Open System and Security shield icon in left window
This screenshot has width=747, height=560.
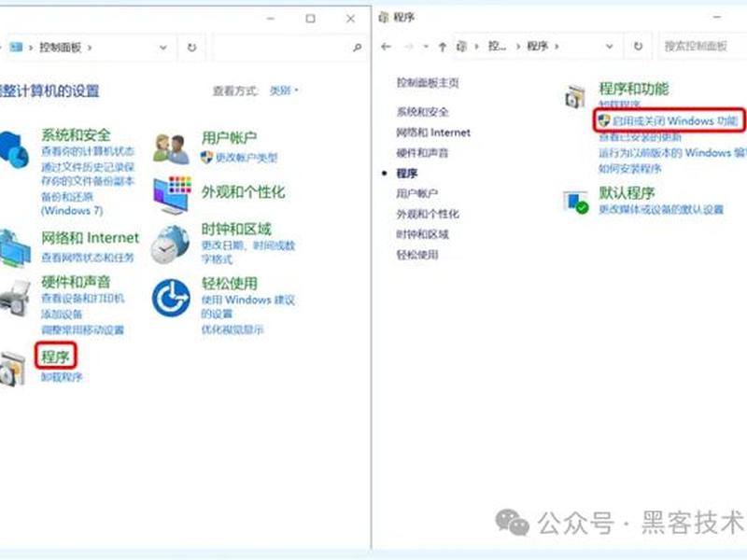(x=13, y=149)
